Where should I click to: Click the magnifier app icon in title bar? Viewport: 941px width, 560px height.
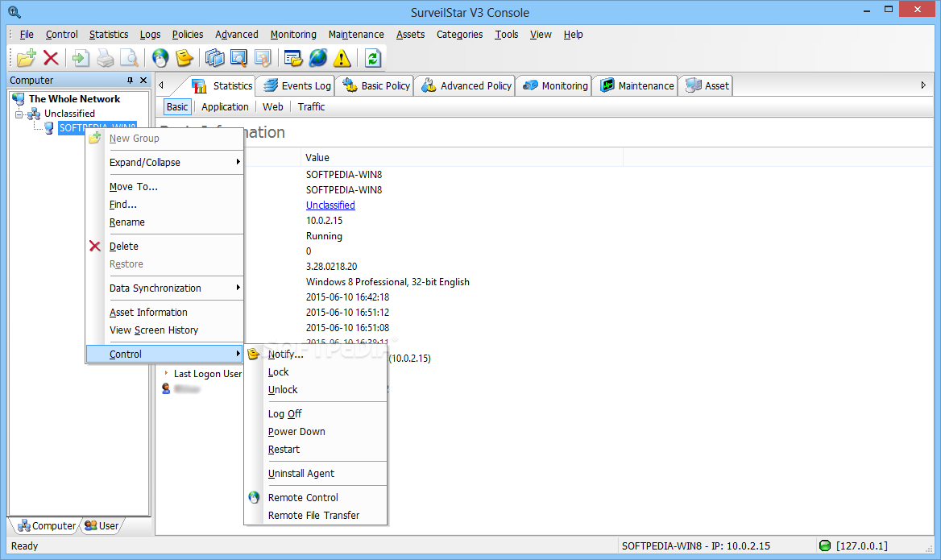pyautogui.click(x=15, y=12)
